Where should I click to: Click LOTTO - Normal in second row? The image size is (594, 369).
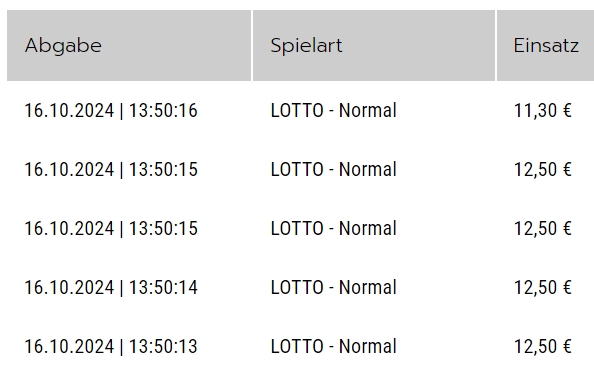pos(333,169)
